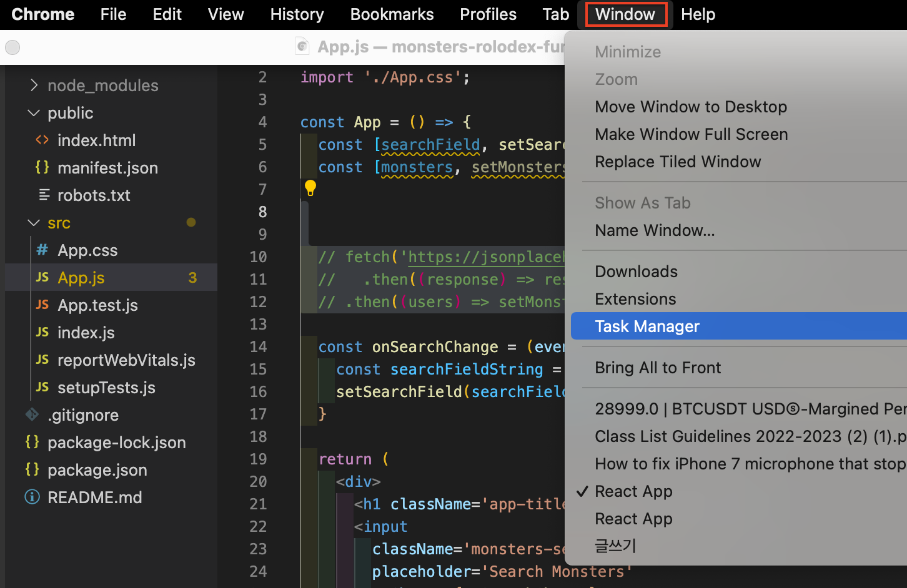Click the HTML icon beside index.html
907x588 pixels.
tap(42, 140)
